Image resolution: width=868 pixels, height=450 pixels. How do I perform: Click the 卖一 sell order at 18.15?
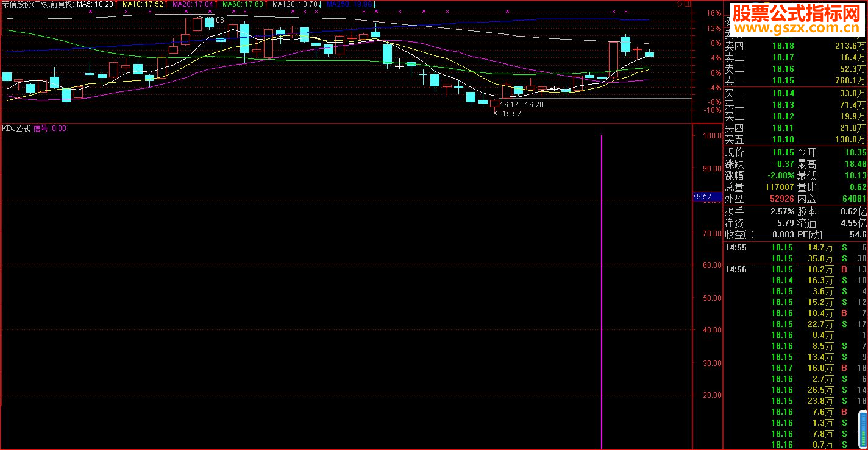pos(795,80)
